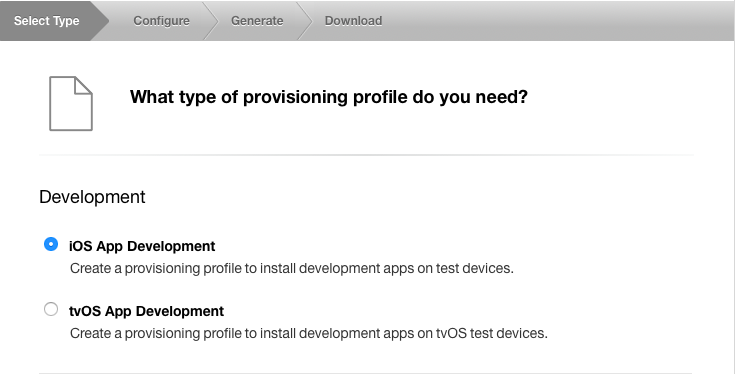The height and width of the screenshot is (374, 735).
Task: Go to the Download step
Action: click(x=353, y=21)
